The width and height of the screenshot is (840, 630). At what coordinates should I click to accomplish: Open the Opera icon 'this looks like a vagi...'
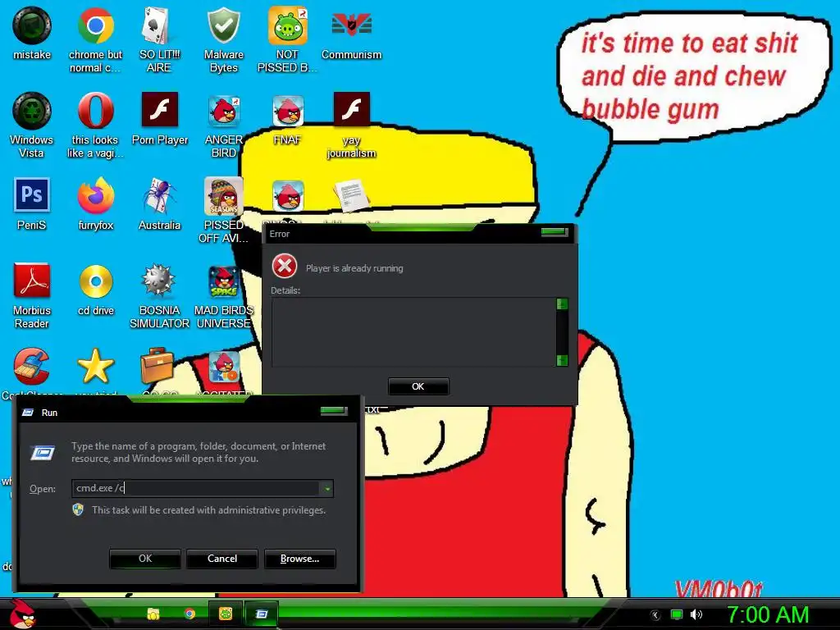click(x=95, y=111)
